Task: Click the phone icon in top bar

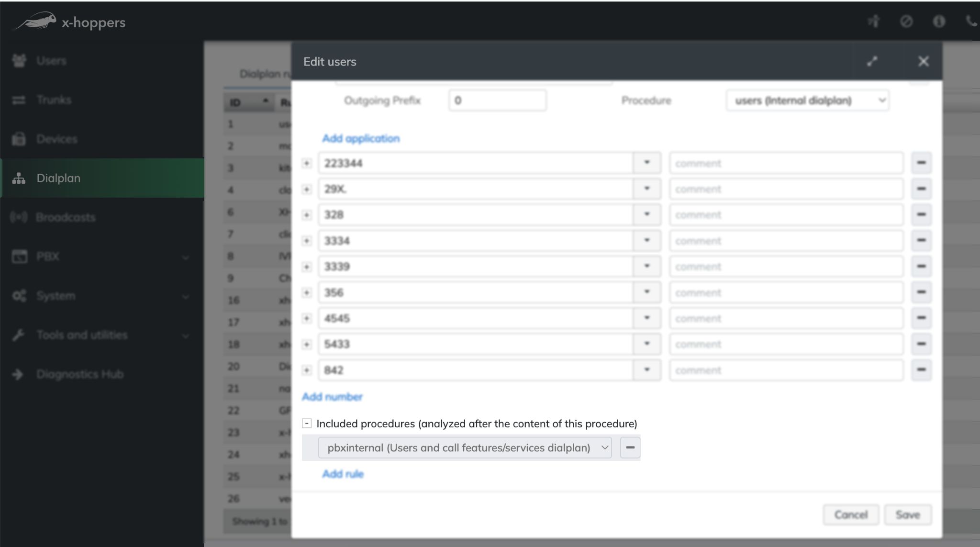Action: pos(971,22)
